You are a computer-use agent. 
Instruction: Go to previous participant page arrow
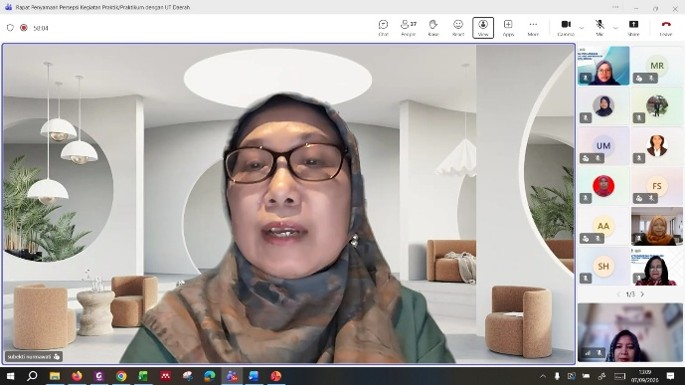(x=618, y=295)
